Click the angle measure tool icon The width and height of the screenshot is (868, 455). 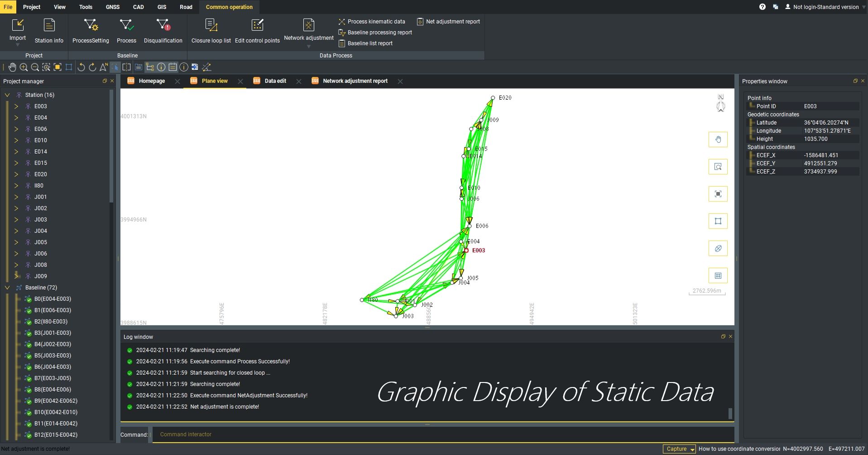click(206, 67)
